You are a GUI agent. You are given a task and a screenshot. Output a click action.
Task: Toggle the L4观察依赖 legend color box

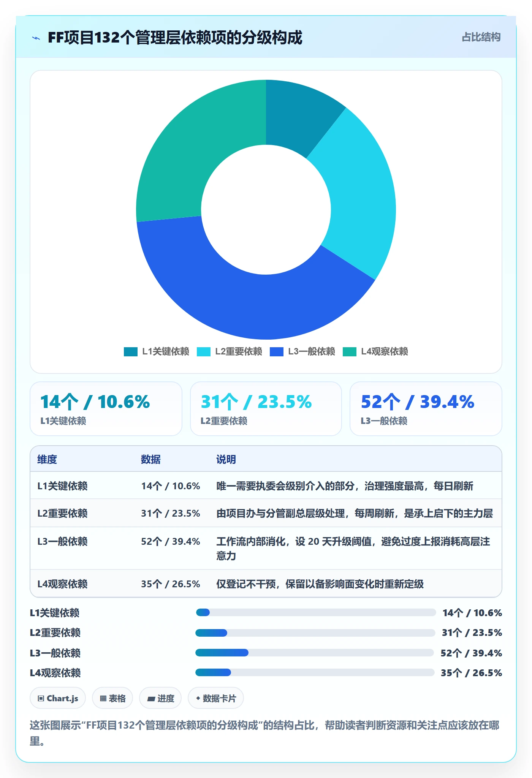point(349,352)
